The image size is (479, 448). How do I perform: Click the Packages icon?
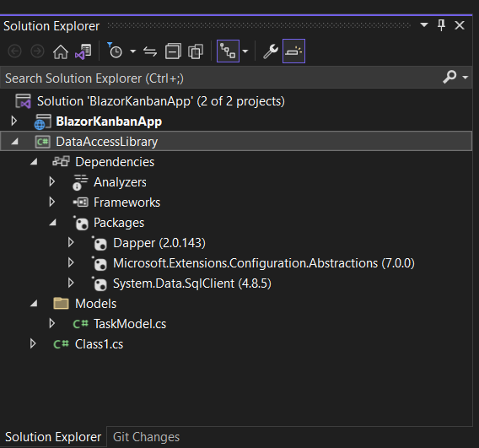click(x=81, y=223)
